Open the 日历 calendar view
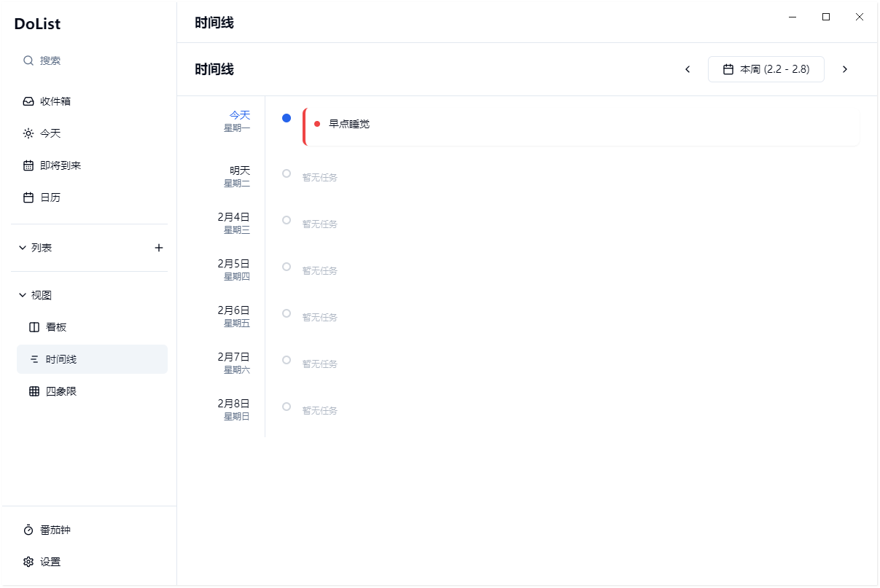 (x=50, y=197)
